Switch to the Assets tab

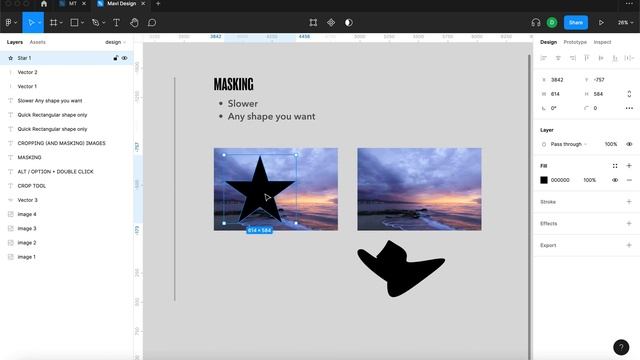point(38,42)
